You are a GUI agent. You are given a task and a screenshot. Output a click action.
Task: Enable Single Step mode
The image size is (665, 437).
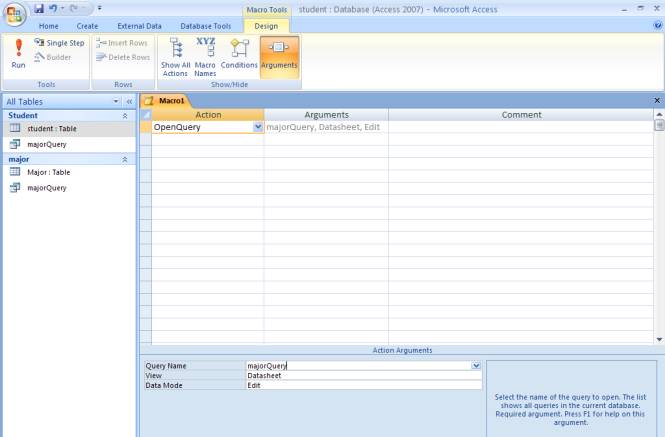59,43
